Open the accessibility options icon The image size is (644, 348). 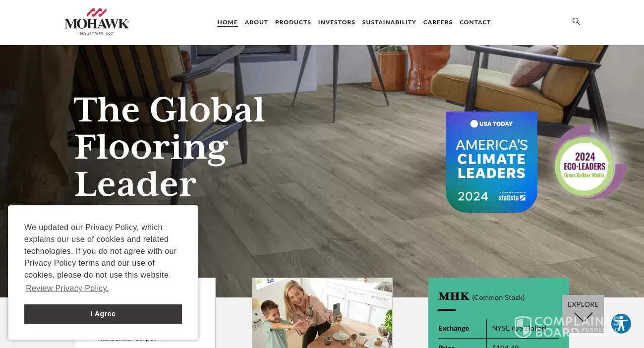pyautogui.click(x=621, y=324)
